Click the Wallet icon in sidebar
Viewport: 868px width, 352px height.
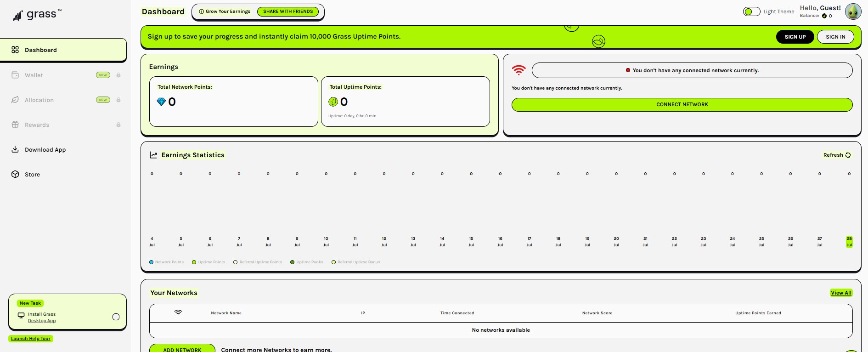[15, 75]
